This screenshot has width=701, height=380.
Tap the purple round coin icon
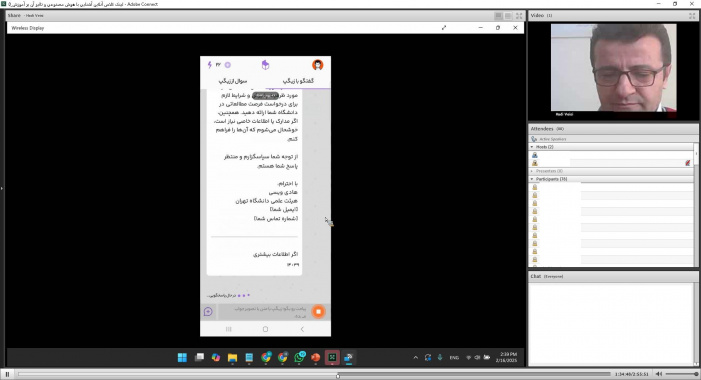[x=228, y=65]
